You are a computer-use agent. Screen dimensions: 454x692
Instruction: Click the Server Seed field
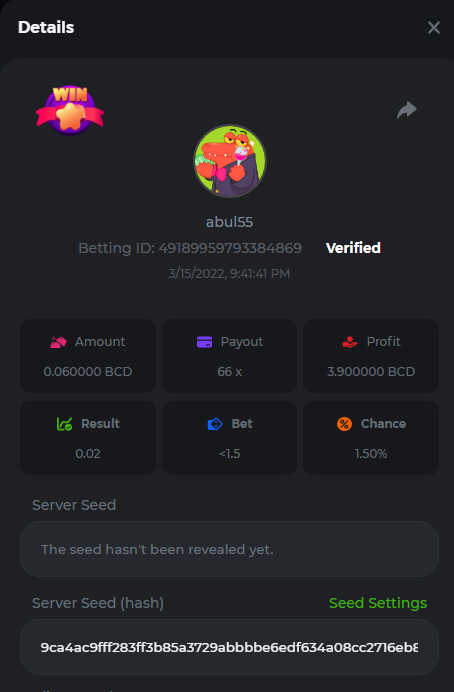click(x=229, y=549)
